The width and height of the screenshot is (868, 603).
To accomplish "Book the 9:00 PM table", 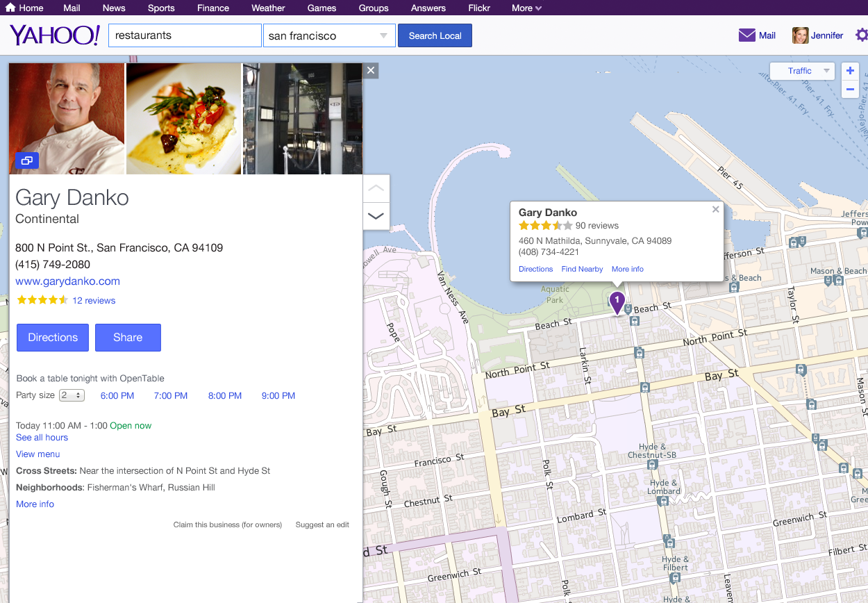I will [x=278, y=396].
